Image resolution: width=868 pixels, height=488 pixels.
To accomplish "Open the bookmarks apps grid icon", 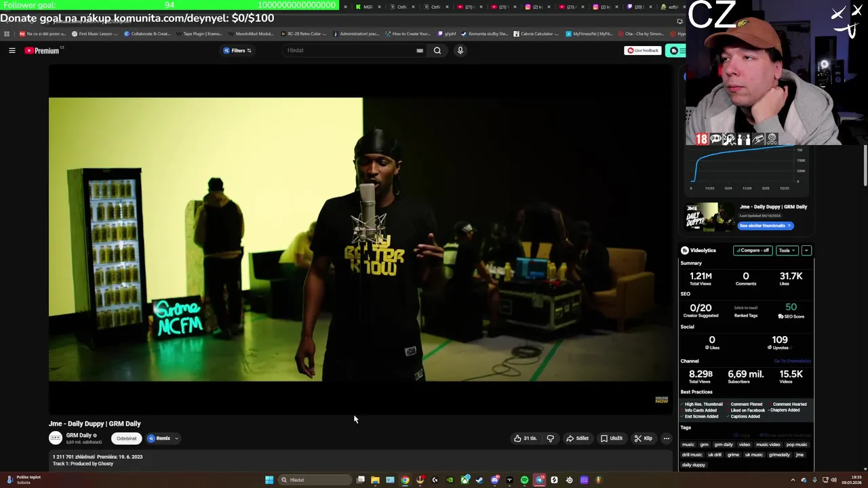I will 7,34.
